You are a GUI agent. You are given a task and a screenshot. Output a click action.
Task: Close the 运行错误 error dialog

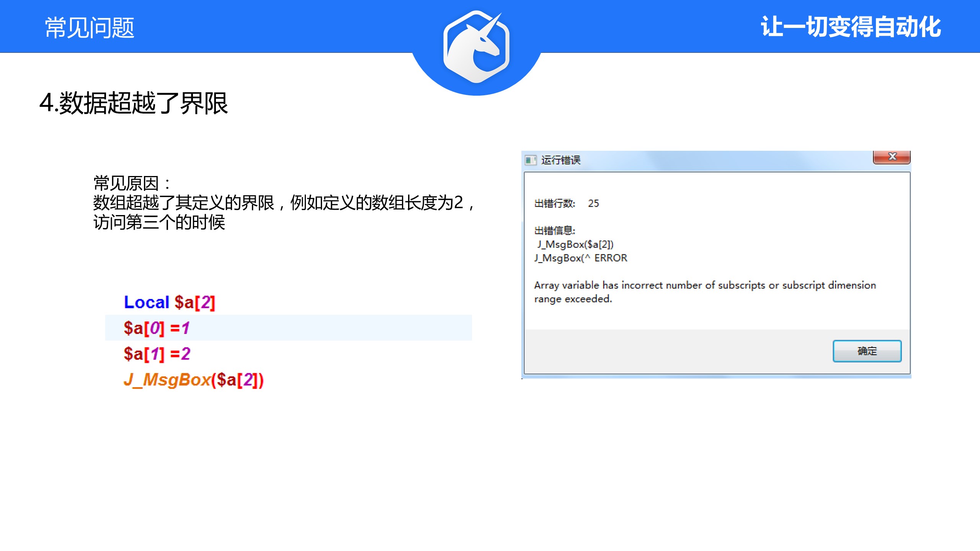coord(892,157)
